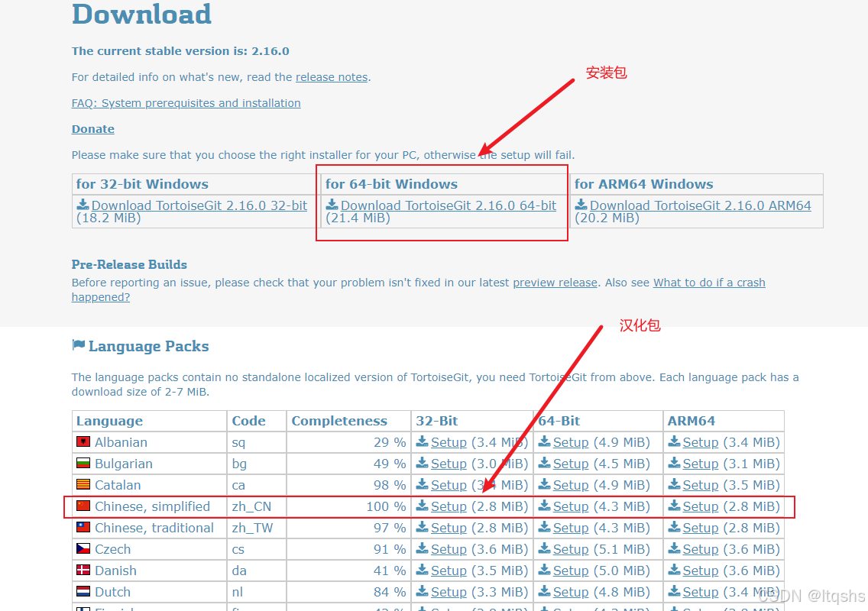868x611 pixels.
Task: Click Bulgarian flag icon
Action: click(x=83, y=464)
